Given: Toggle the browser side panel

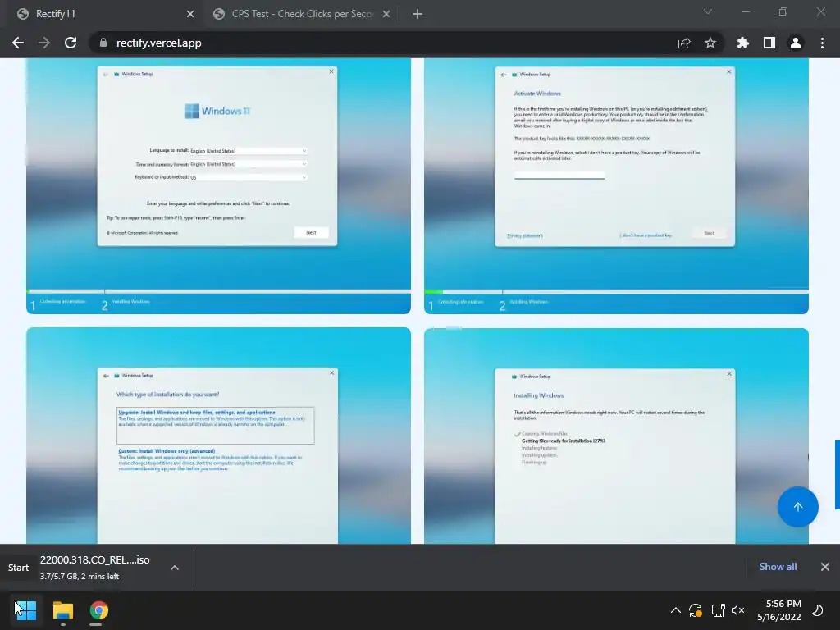Looking at the screenshot, I should point(769,43).
